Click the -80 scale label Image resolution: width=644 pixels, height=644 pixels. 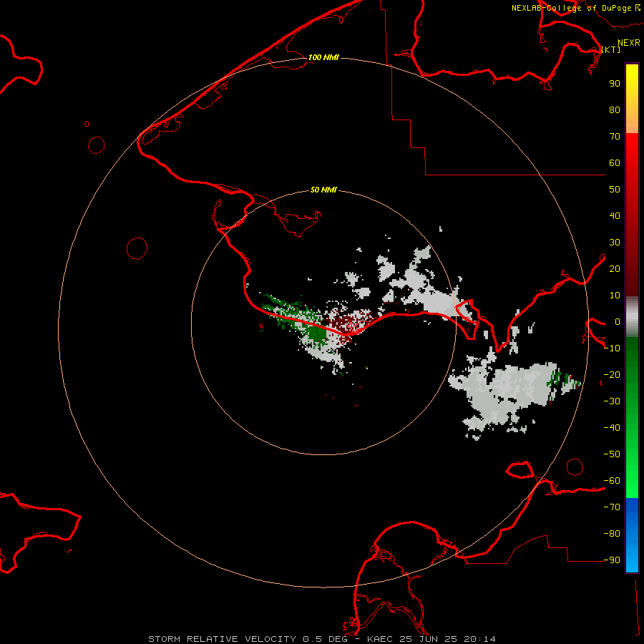pos(612,534)
